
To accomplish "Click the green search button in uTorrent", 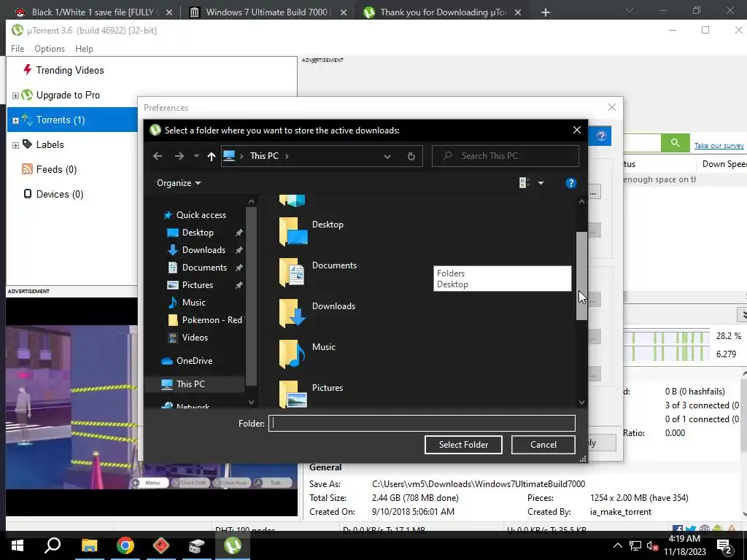I will click(x=675, y=143).
